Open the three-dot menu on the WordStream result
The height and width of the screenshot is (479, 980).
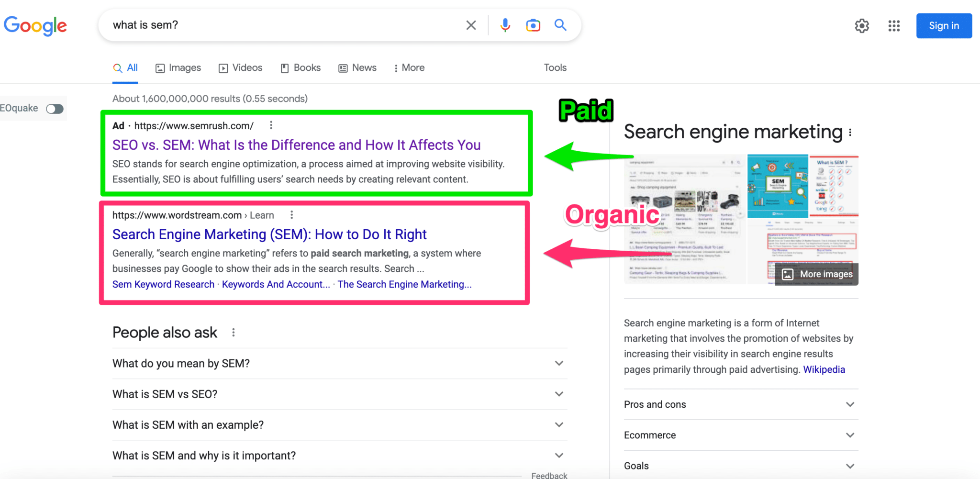coord(291,215)
